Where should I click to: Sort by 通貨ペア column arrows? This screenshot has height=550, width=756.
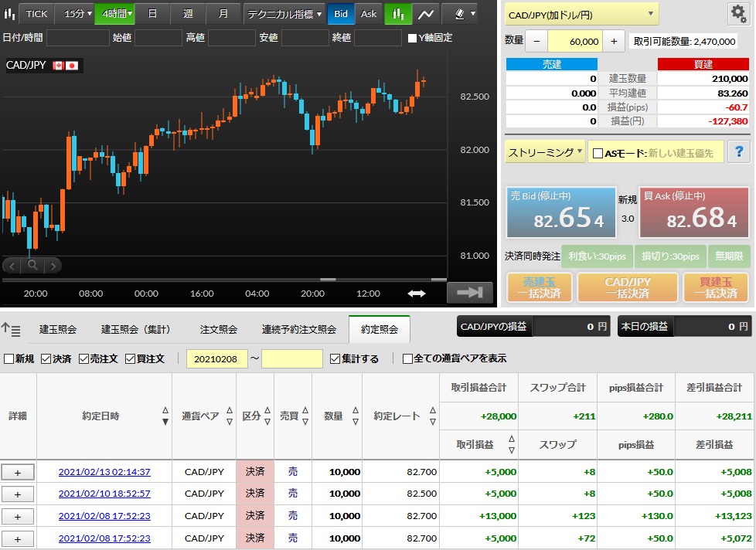click(x=230, y=416)
